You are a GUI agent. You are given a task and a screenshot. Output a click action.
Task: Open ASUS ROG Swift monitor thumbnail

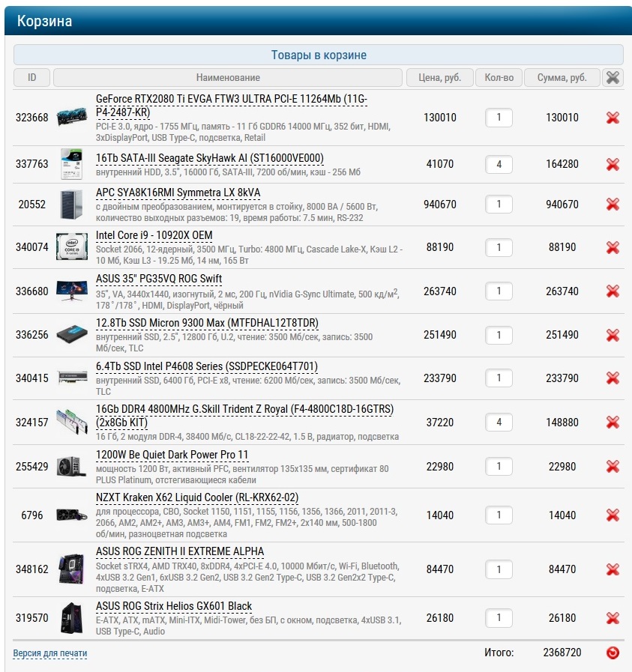(x=72, y=291)
